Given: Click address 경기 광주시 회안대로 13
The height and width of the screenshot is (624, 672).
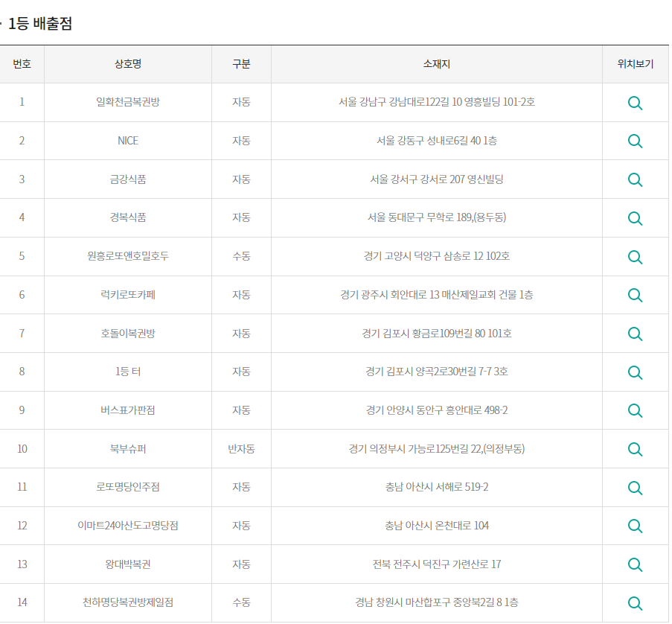Looking at the screenshot, I should point(389,295).
